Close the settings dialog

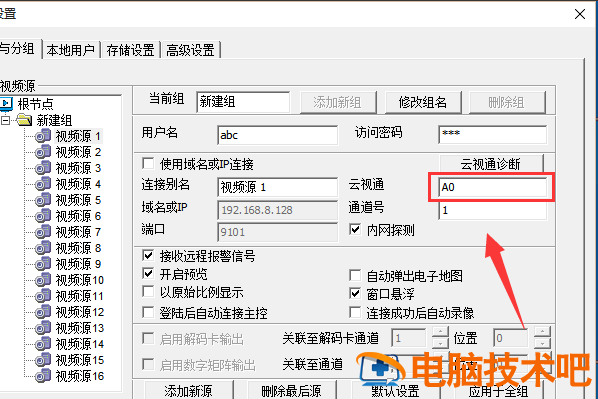[x=580, y=14]
